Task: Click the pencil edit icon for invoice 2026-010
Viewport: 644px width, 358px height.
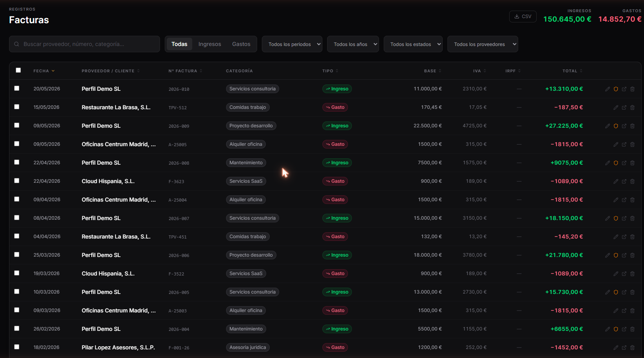Action: tap(607, 89)
